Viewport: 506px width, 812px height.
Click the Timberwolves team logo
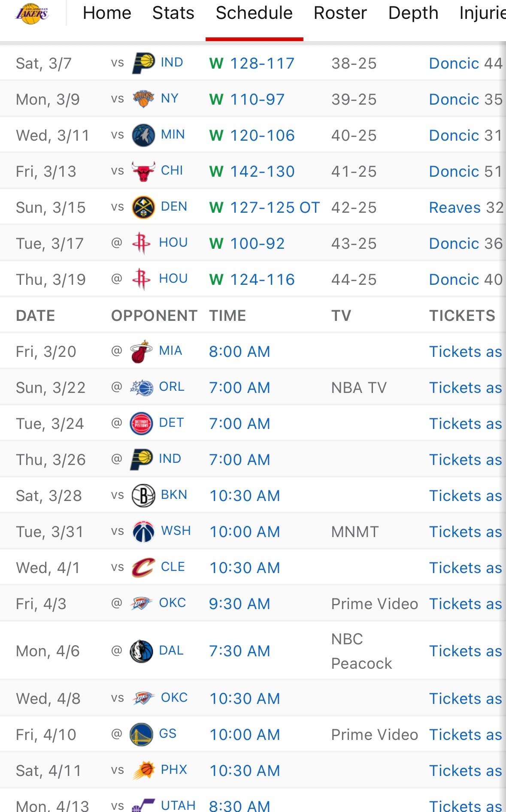143,135
